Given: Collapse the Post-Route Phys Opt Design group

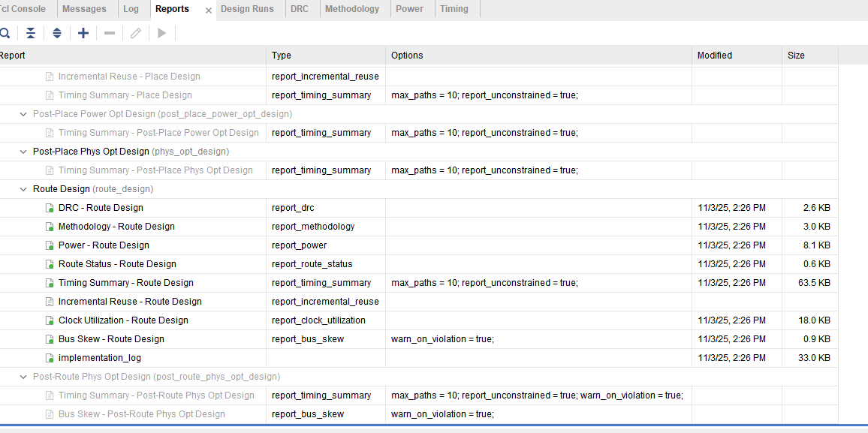Looking at the screenshot, I should pyautogui.click(x=23, y=377).
